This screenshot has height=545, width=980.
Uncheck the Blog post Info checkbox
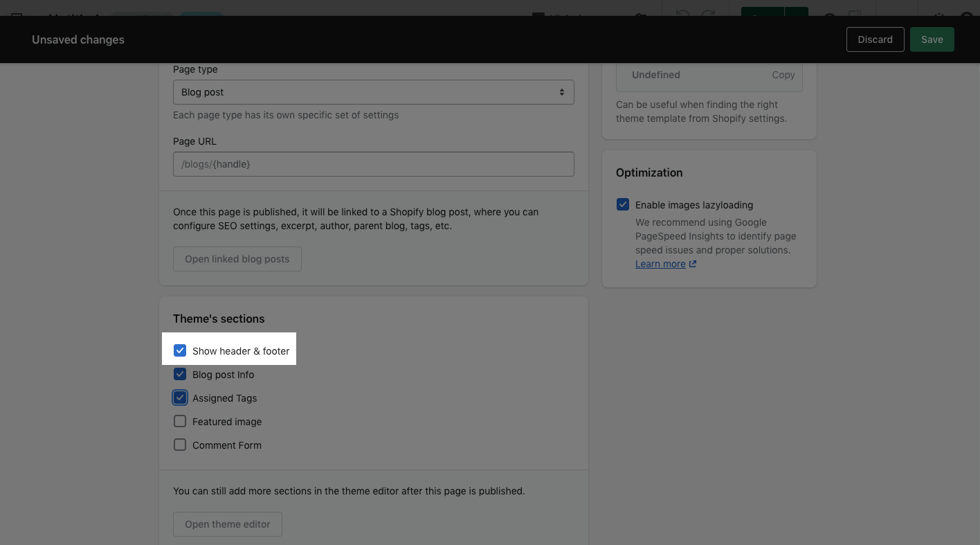point(180,375)
